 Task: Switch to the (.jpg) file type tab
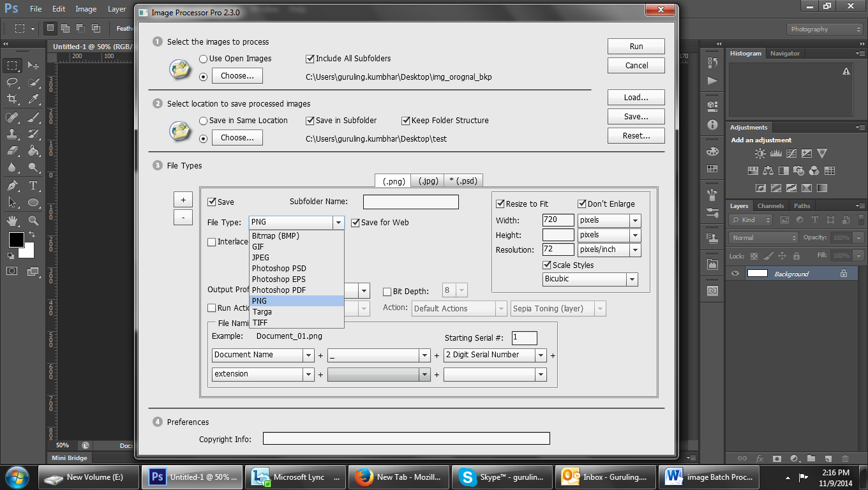[427, 181]
